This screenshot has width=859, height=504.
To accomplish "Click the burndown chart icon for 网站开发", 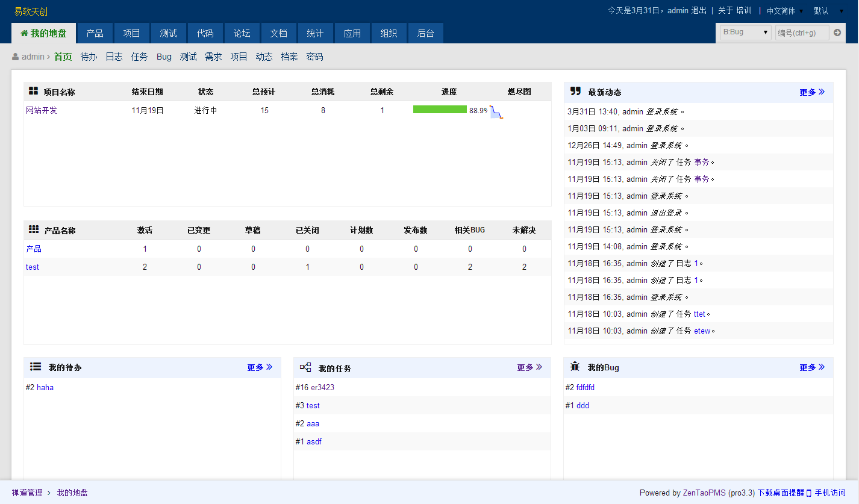I will (496, 111).
